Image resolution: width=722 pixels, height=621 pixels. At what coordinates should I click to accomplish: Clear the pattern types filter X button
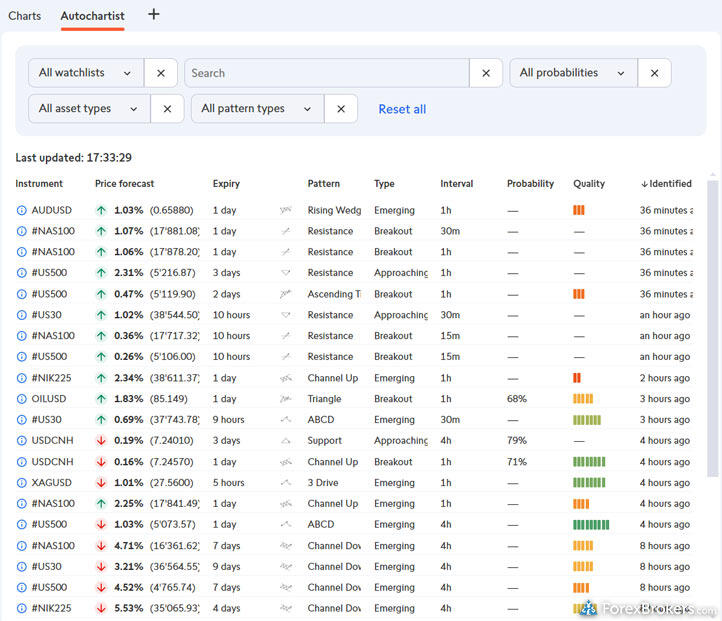pos(341,109)
